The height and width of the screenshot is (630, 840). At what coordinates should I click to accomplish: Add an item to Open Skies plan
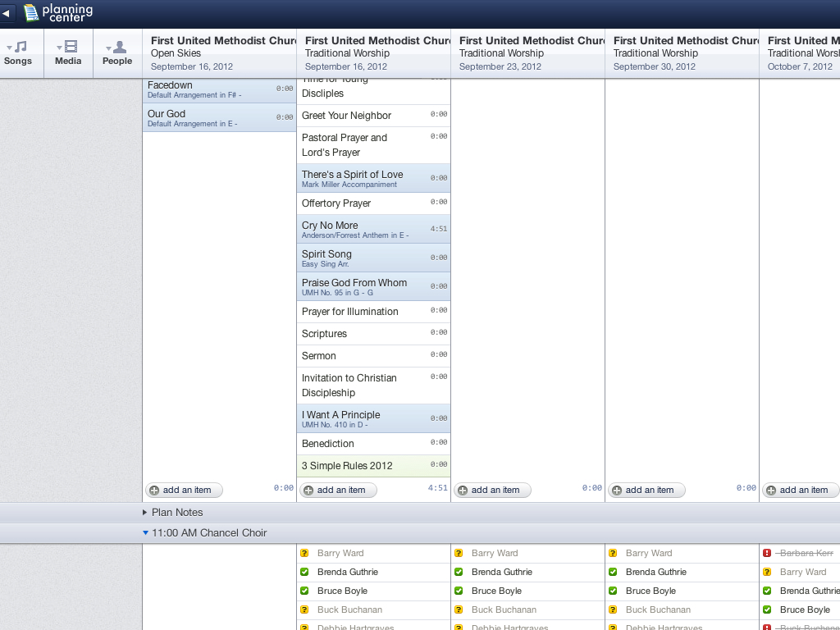point(184,490)
